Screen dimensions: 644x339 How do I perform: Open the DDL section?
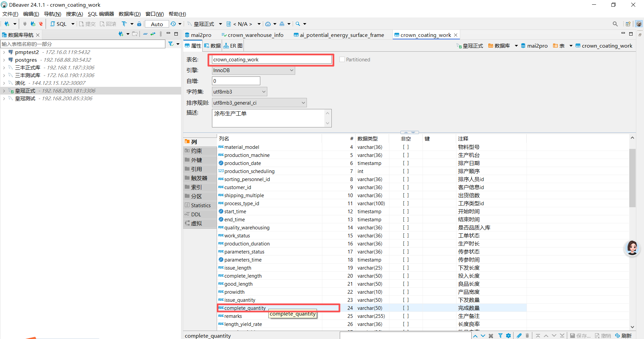200,214
